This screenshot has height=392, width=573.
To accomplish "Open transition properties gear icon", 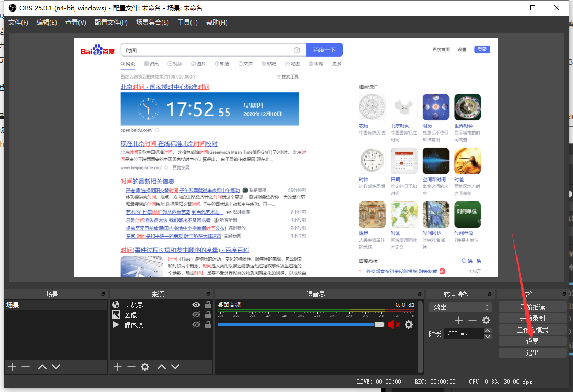I will tap(486, 320).
